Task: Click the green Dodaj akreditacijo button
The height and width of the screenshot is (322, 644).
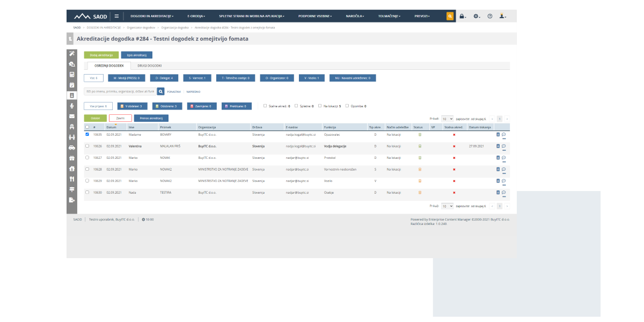Action: pyautogui.click(x=101, y=55)
